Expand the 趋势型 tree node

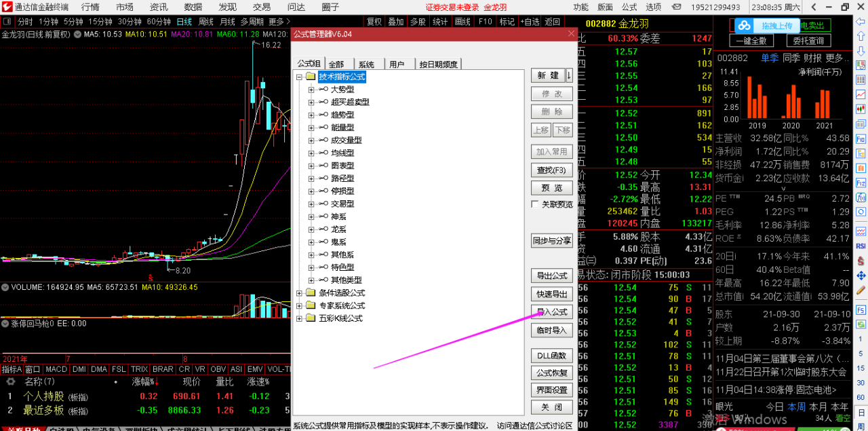click(x=311, y=115)
